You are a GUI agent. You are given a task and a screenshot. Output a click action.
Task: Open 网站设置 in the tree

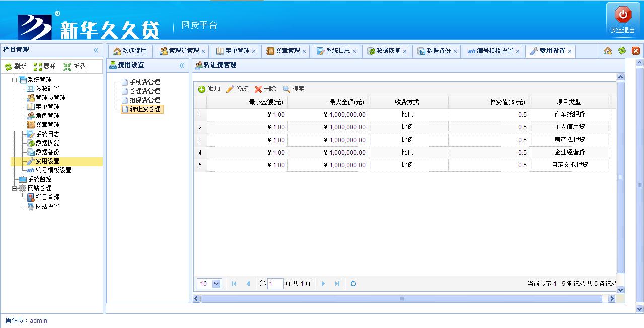point(47,207)
